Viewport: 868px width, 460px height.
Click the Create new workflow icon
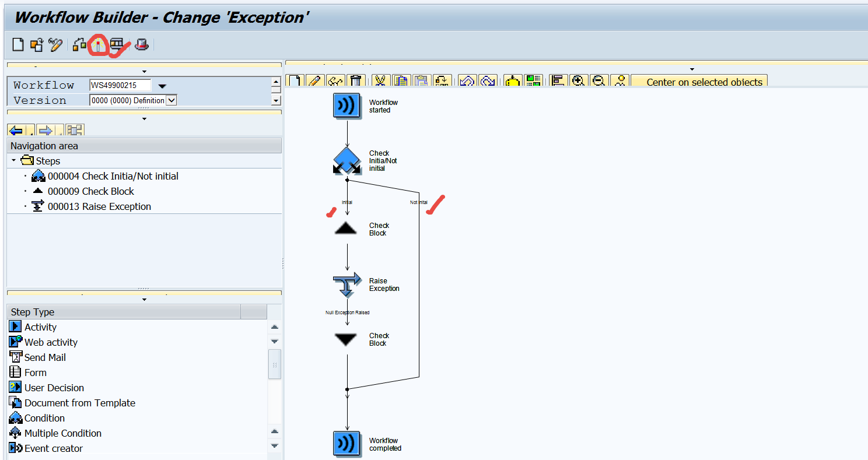(x=19, y=44)
